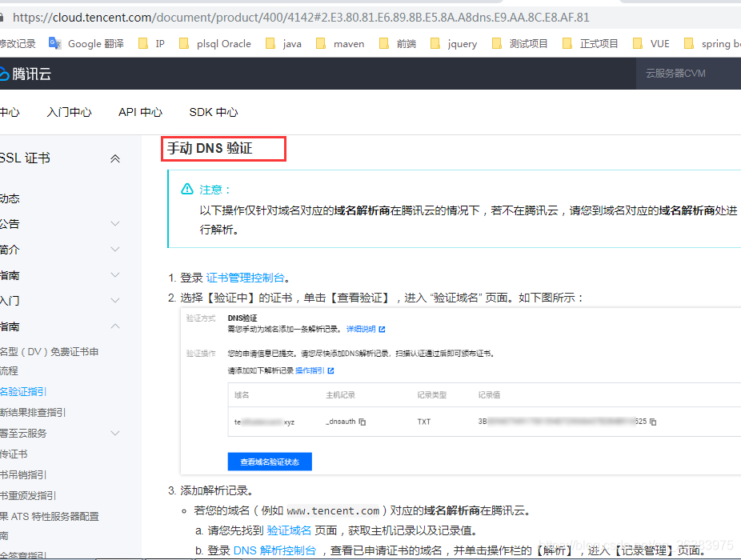741x560 pixels.
Task: Open the 验证域名 link
Action: [289, 530]
